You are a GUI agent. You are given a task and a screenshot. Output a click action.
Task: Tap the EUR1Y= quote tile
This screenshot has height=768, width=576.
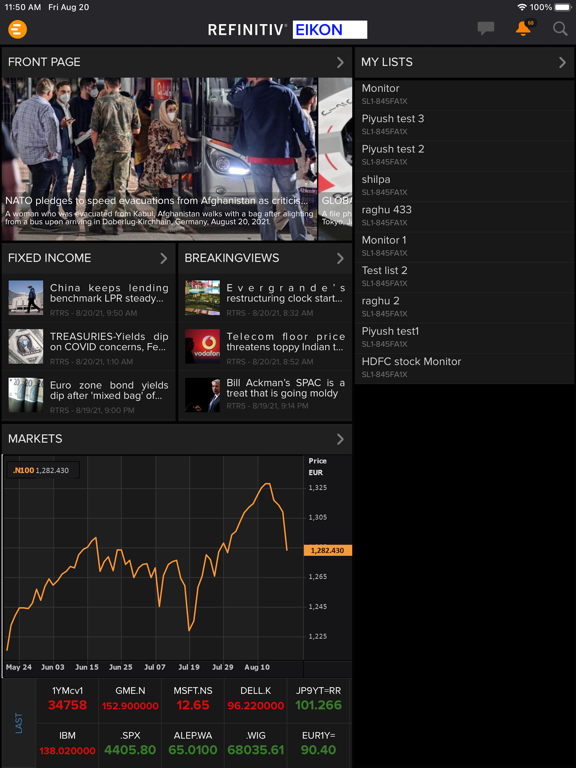click(319, 745)
